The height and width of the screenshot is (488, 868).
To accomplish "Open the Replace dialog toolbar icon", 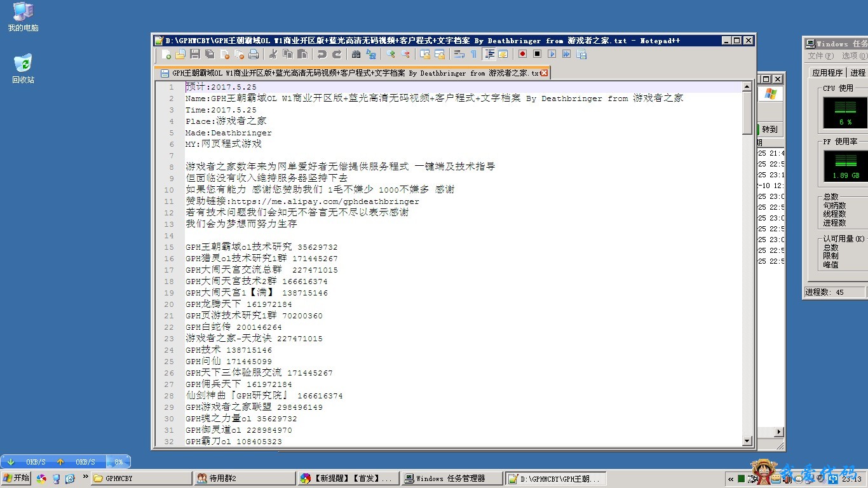I will (371, 55).
